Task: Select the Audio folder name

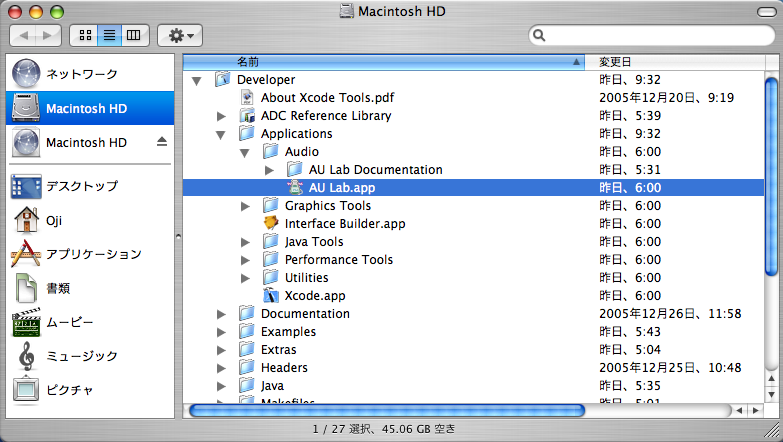Action: point(302,152)
